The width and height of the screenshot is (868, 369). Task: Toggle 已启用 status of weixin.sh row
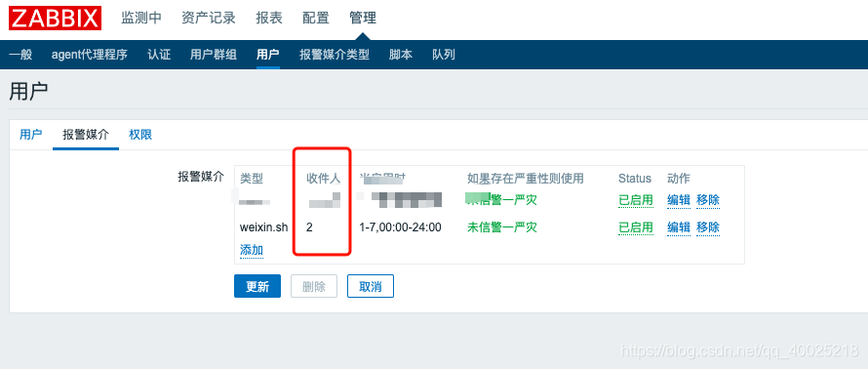click(636, 227)
